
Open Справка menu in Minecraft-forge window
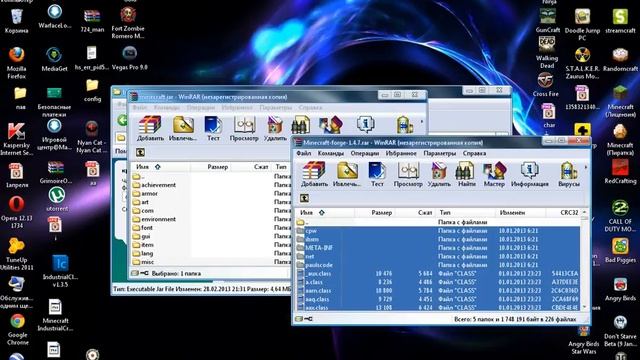(474, 153)
